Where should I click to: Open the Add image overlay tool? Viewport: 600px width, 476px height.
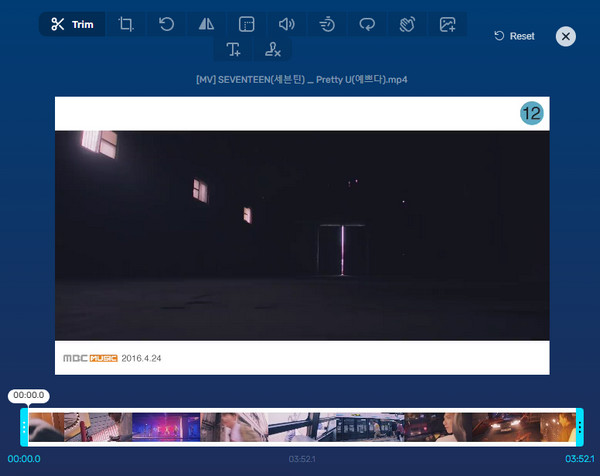coord(447,24)
